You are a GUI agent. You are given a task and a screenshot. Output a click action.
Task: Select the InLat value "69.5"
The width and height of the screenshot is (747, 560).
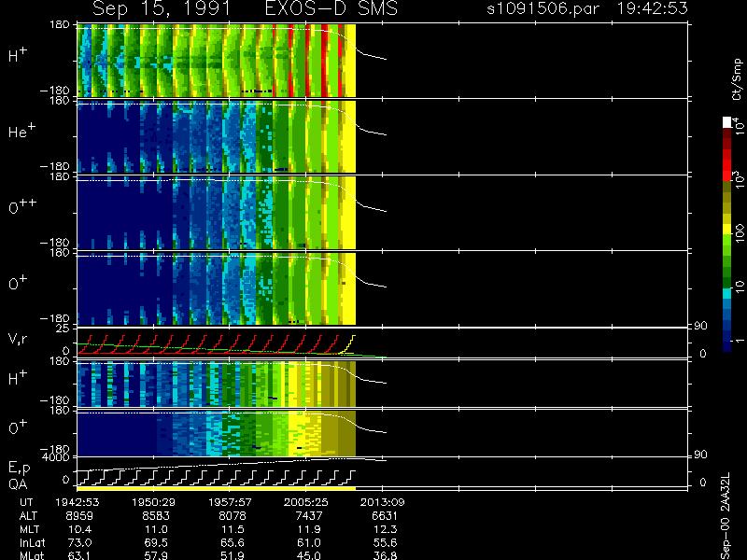(x=156, y=543)
